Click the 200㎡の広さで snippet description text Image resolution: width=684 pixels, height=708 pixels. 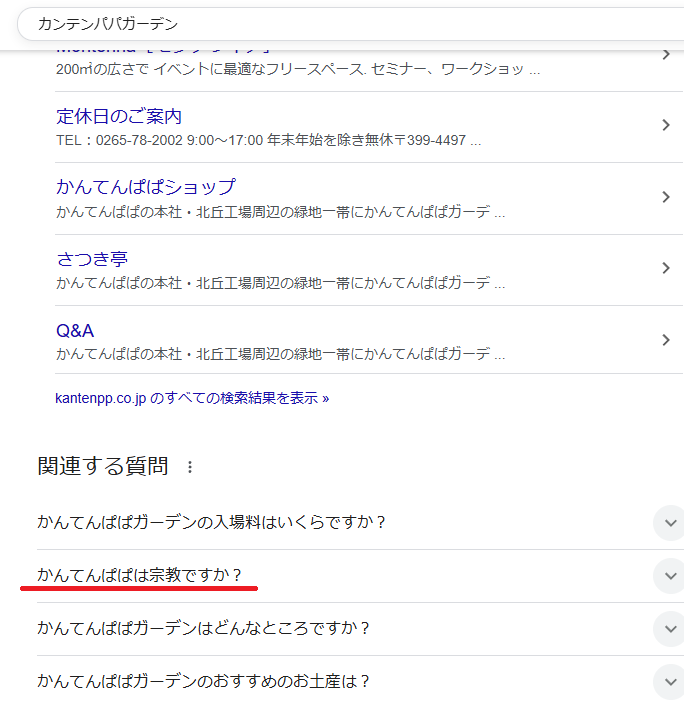298,70
